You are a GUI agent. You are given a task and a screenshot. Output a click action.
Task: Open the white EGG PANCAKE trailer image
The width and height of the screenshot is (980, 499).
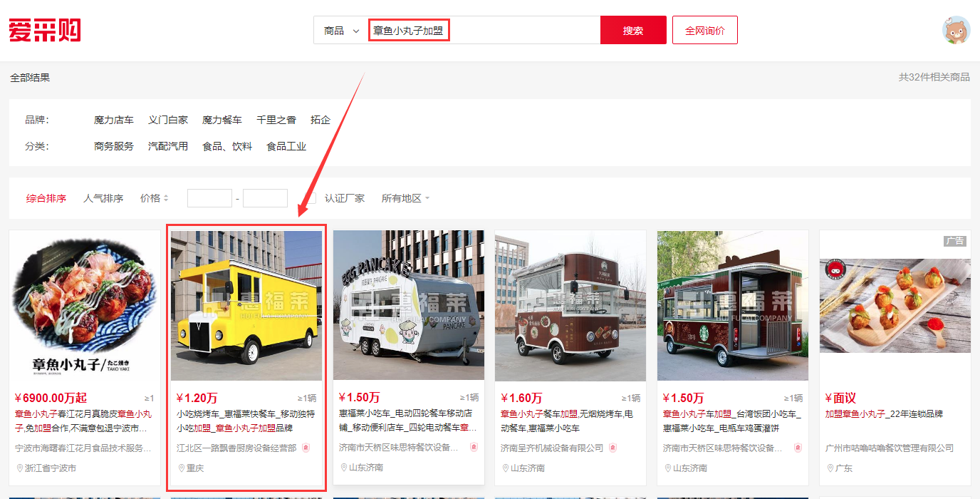pyautogui.click(x=409, y=305)
